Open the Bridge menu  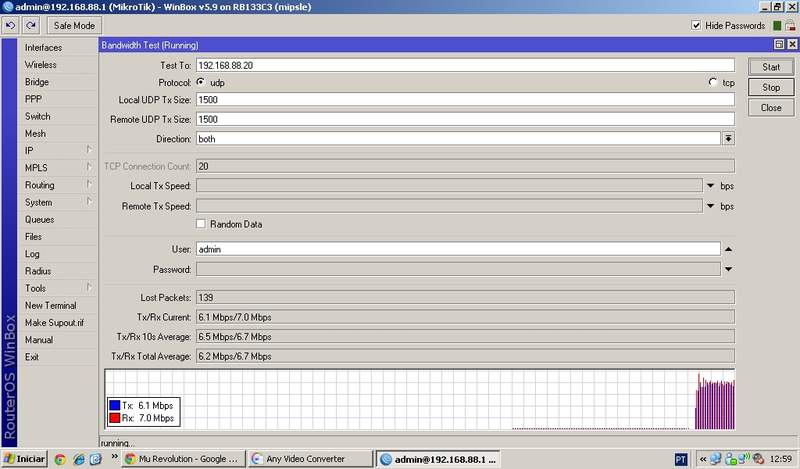[x=37, y=82]
